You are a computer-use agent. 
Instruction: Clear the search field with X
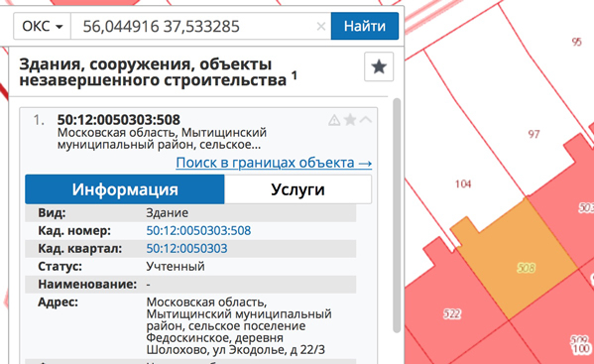tap(321, 26)
